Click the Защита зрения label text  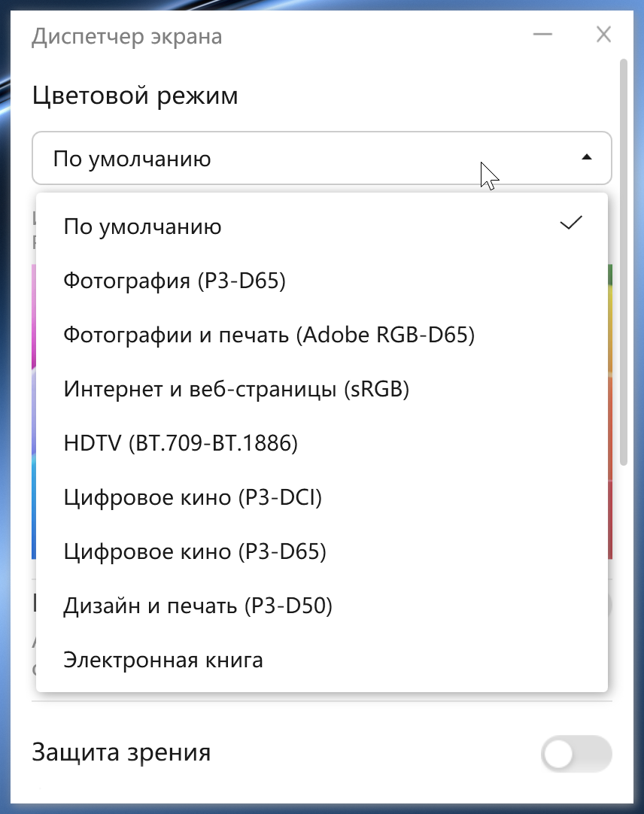click(x=121, y=752)
